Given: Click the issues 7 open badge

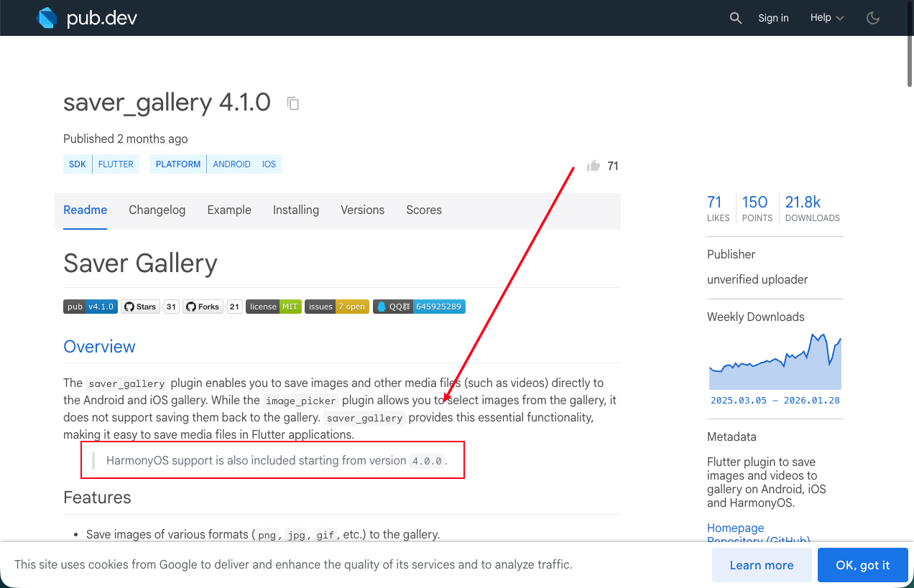Looking at the screenshot, I should point(337,307).
